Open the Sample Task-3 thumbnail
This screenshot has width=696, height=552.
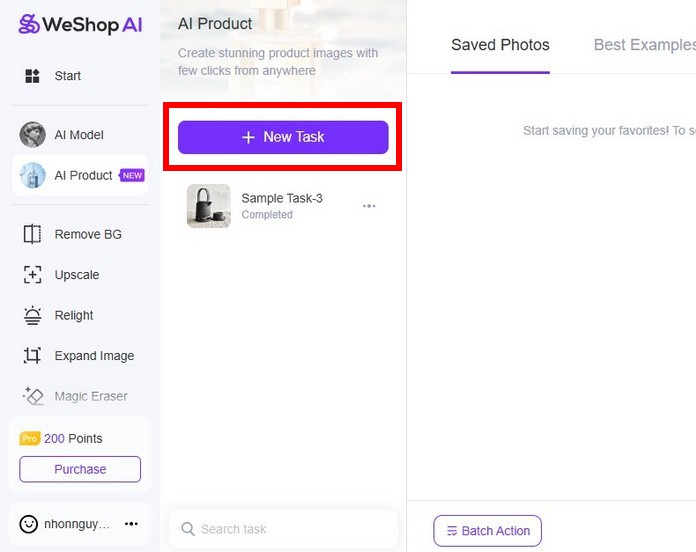(x=208, y=206)
